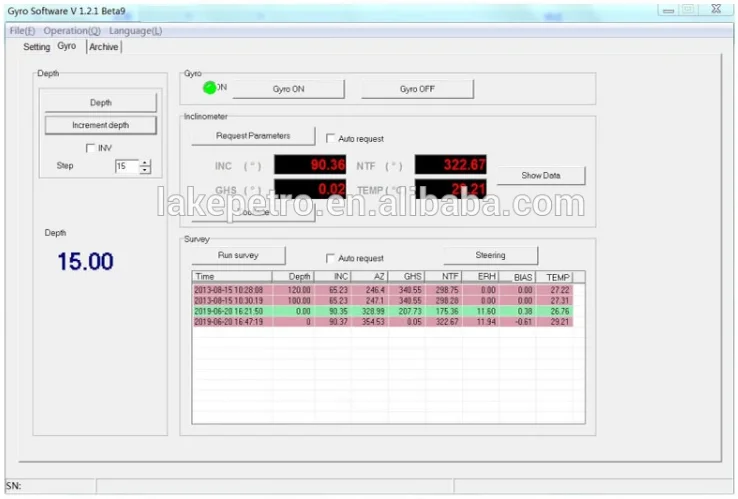Click the Depth button
Screen dimensions: 738x499
101,102
